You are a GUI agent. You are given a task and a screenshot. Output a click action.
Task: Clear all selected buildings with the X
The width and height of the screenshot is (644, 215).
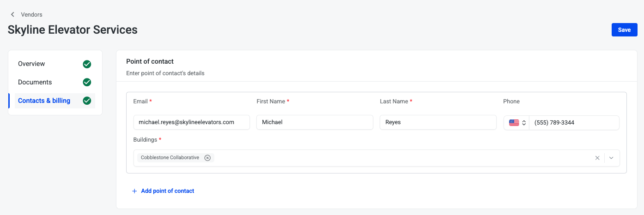[x=597, y=158]
